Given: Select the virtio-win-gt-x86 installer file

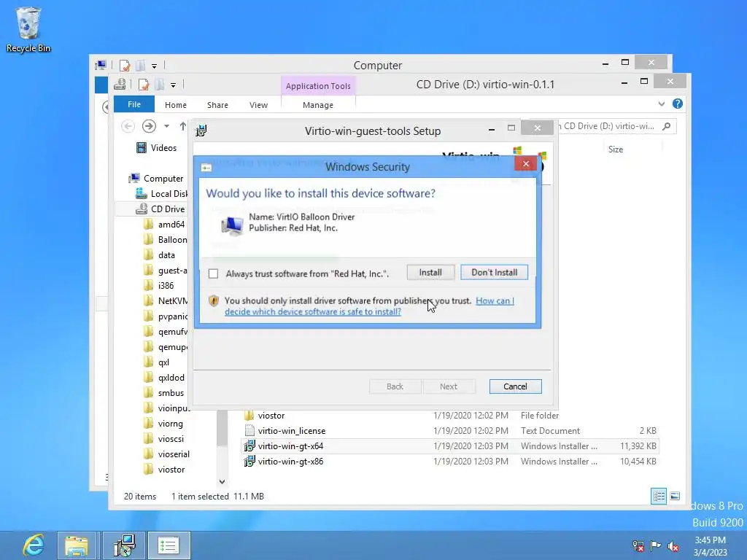Looking at the screenshot, I should click(x=450, y=462).
